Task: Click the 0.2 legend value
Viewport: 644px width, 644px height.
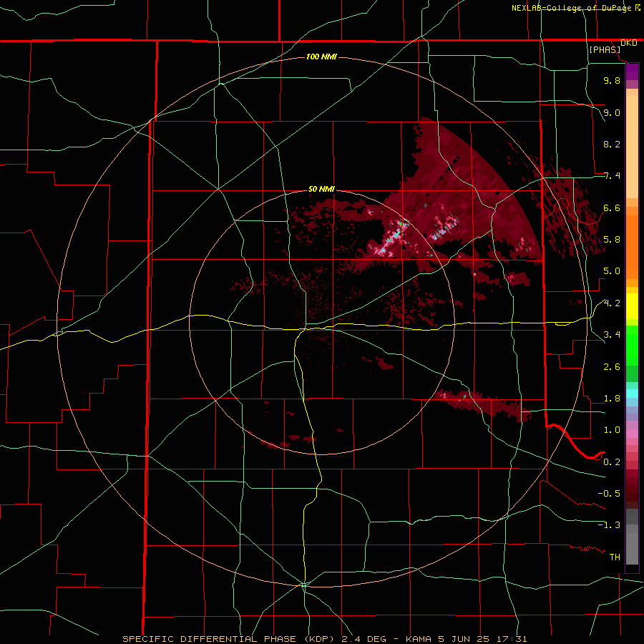Action: pos(612,462)
